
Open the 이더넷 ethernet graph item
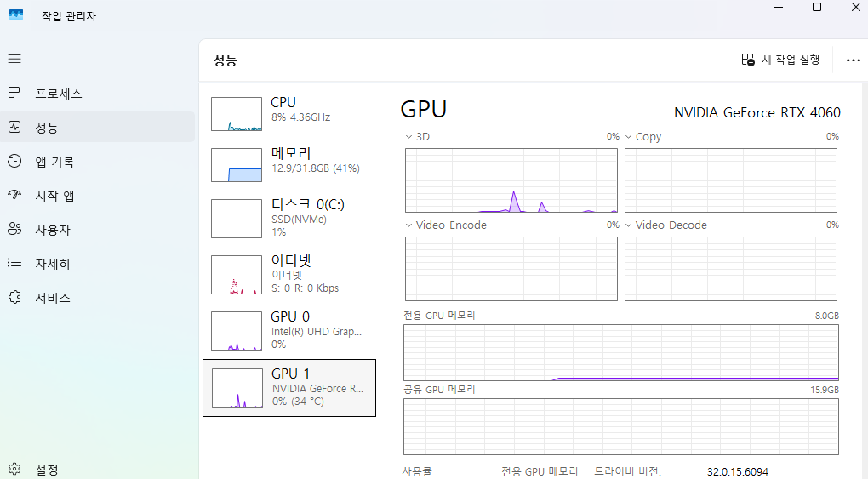tap(289, 274)
